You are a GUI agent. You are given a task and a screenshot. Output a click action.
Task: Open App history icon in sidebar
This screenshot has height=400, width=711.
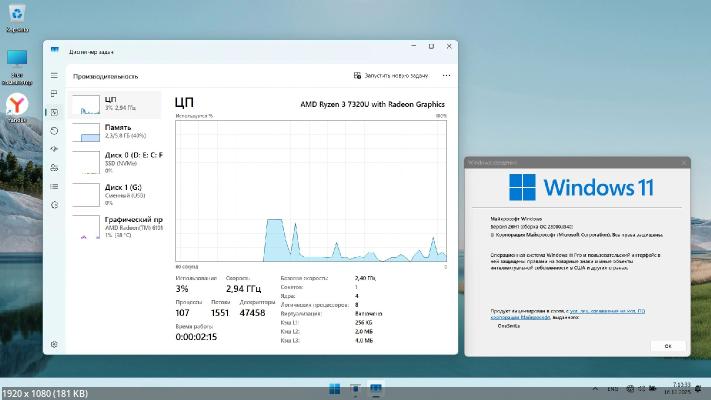54,129
